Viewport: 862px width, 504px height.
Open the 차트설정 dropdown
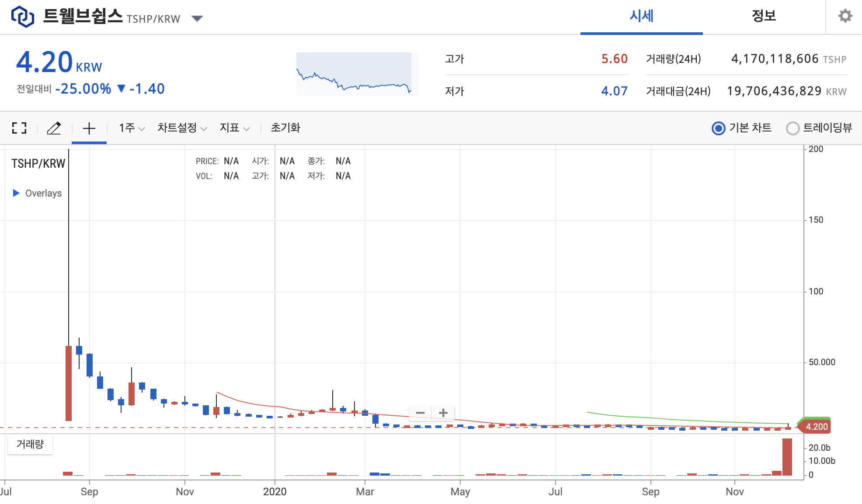pos(182,128)
